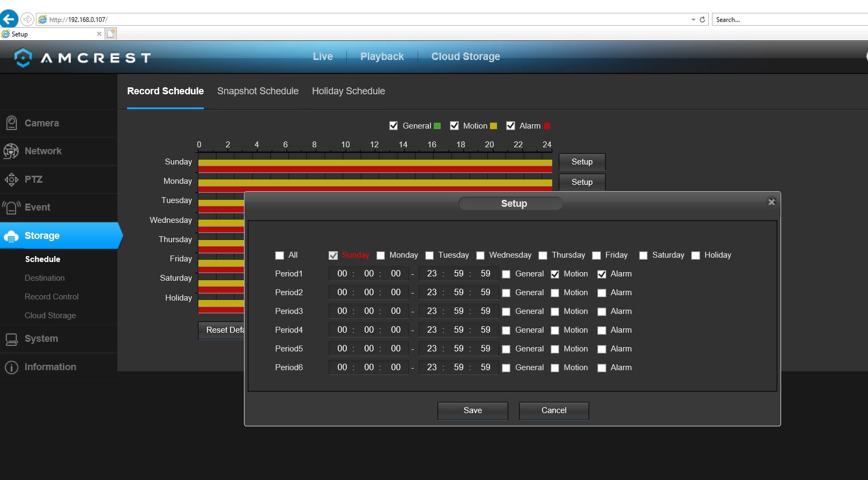Refresh the page with reload icon
868x480 pixels.
pyautogui.click(x=702, y=19)
